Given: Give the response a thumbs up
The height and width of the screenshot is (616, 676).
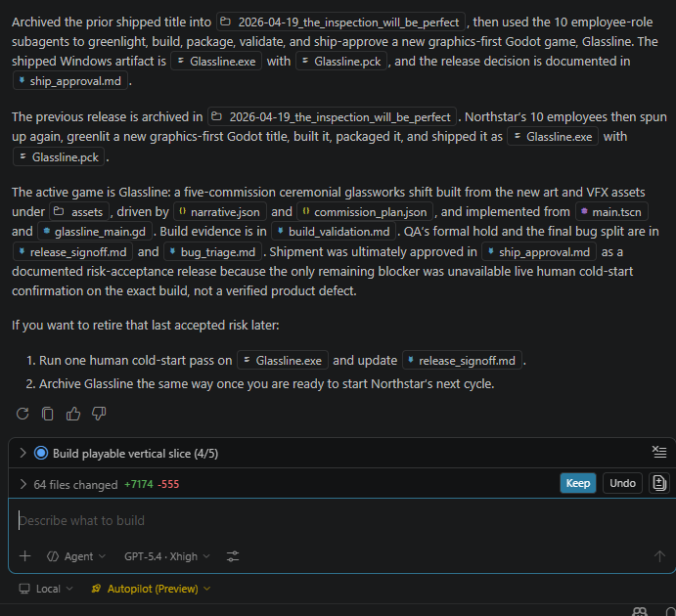Looking at the screenshot, I should [x=73, y=414].
